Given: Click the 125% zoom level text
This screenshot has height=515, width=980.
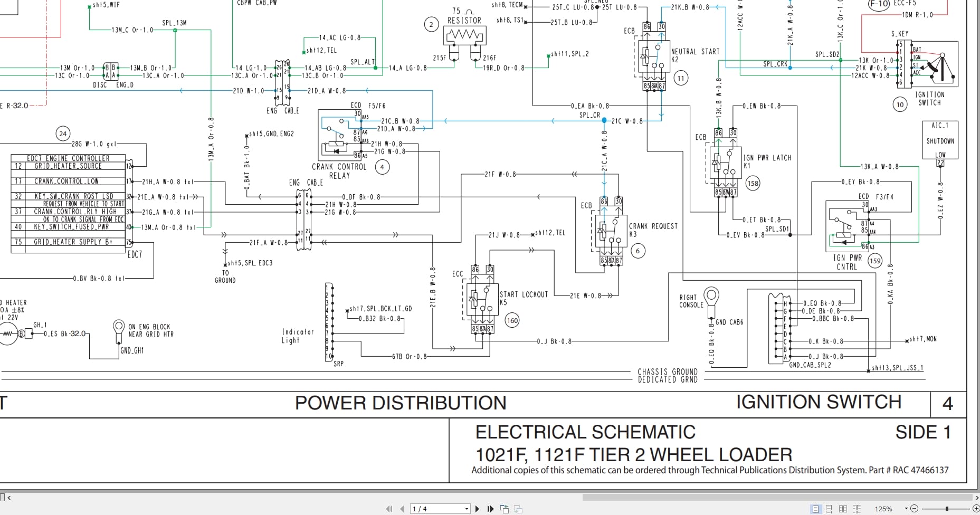Looking at the screenshot, I should [884, 508].
